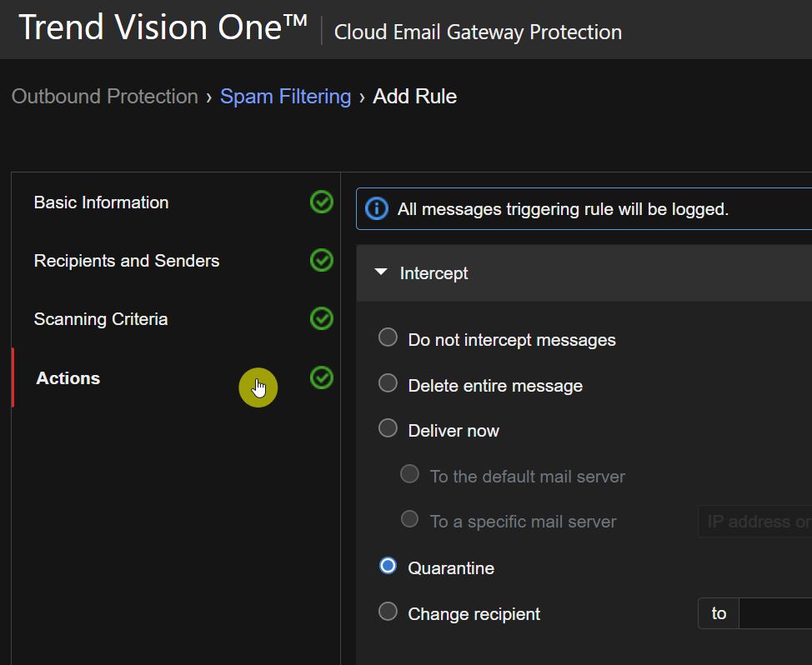Pick the "Change recipient" radio option

point(388,612)
